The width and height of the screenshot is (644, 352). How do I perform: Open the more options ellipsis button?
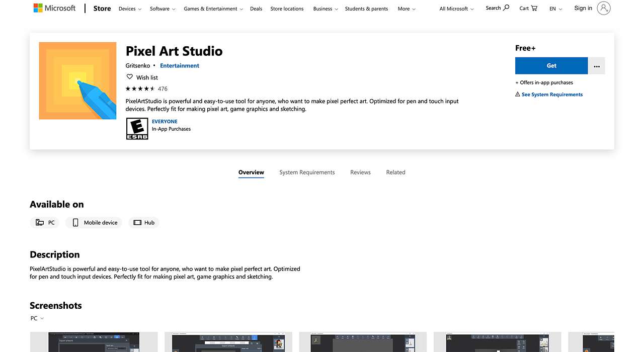point(597,66)
